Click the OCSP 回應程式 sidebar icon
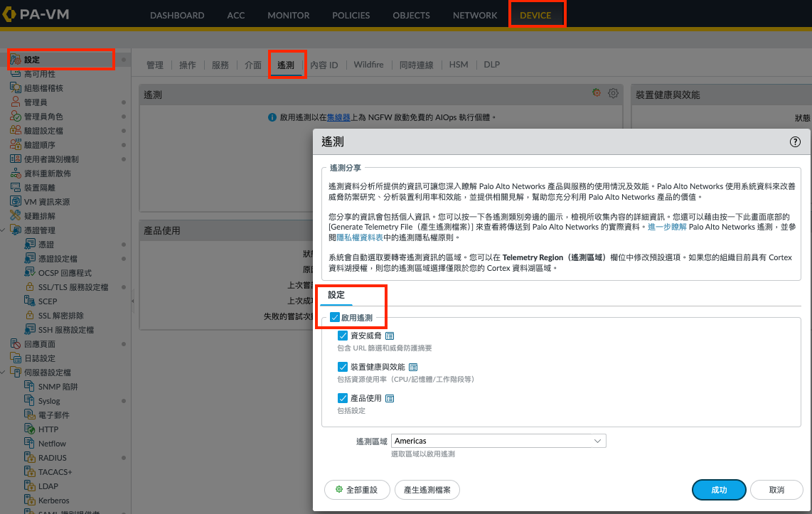 coord(30,272)
